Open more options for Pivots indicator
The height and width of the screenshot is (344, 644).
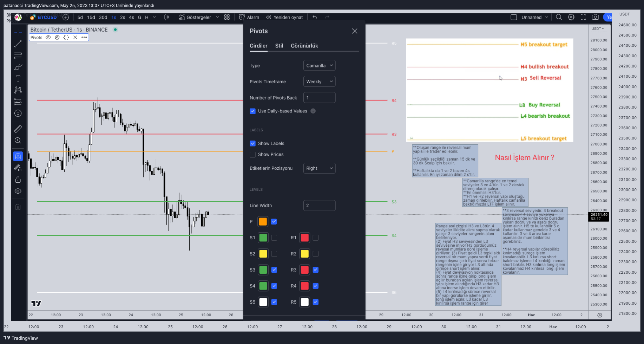[x=84, y=37]
